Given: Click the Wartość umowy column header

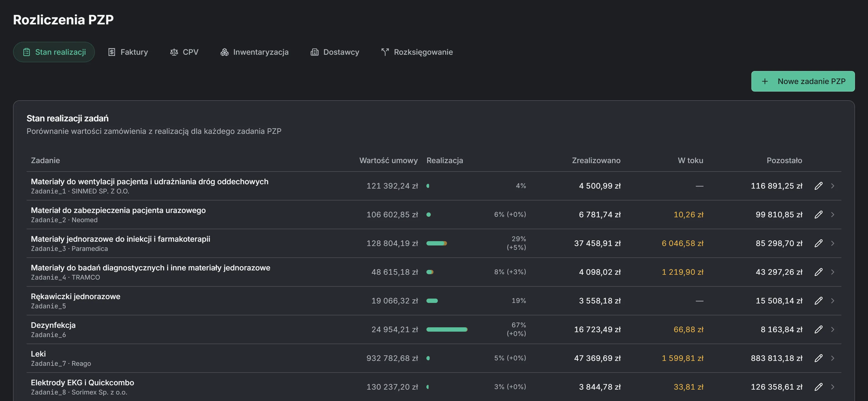Looking at the screenshot, I should (x=388, y=161).
